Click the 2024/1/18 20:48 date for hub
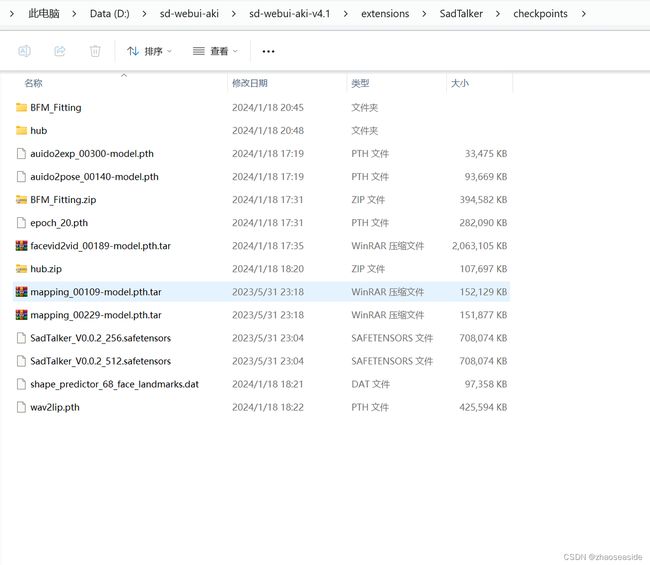The width and height of the screenshot is (650, 565). point(268,131)
